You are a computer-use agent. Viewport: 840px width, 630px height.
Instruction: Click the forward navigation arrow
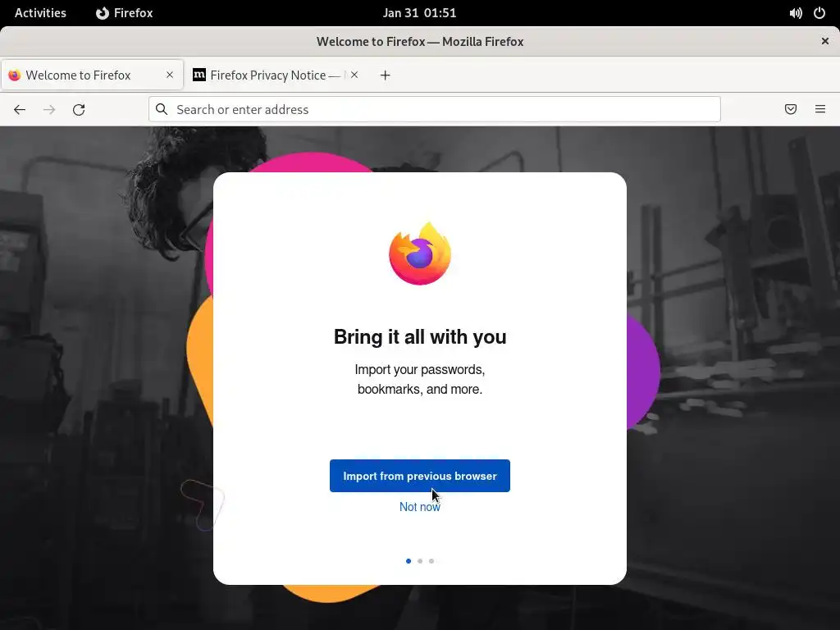tap(49, 110)
